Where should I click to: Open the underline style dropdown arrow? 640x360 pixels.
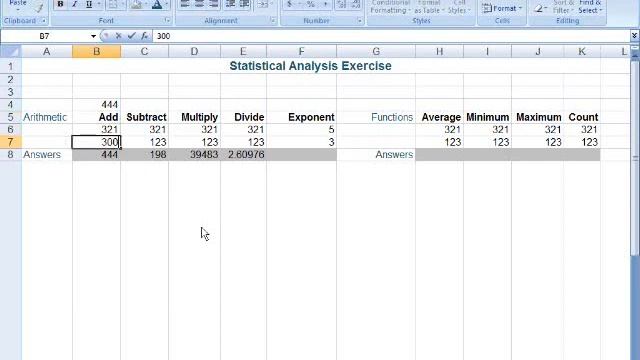pyautogui.click(x=98, y=4)
